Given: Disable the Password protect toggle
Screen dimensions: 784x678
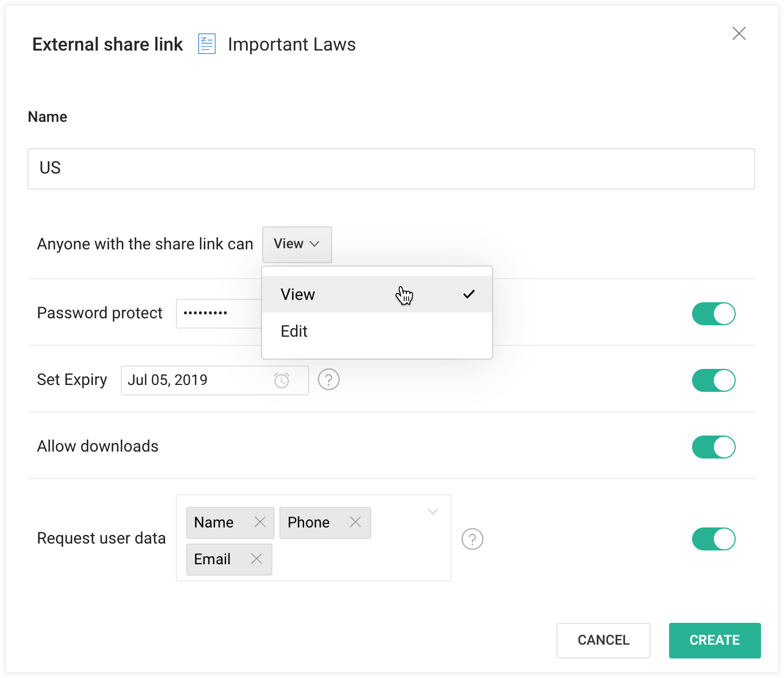Looking at the screenshot, I should pyautogui.click(x=713, y=314).
